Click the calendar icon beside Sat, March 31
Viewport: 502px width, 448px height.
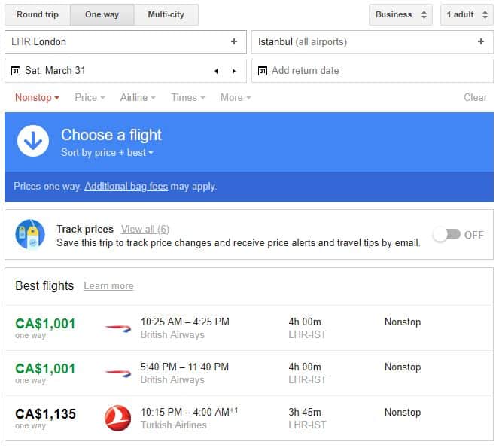(16, 71)
